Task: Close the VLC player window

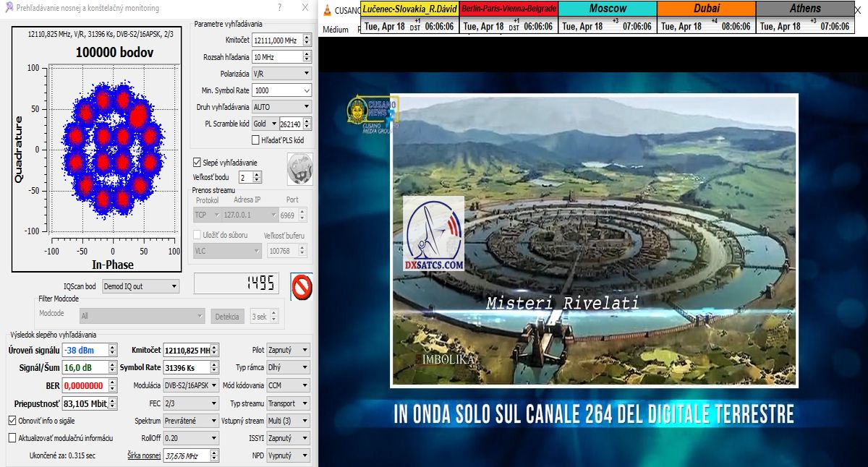Action: (860, 10)
